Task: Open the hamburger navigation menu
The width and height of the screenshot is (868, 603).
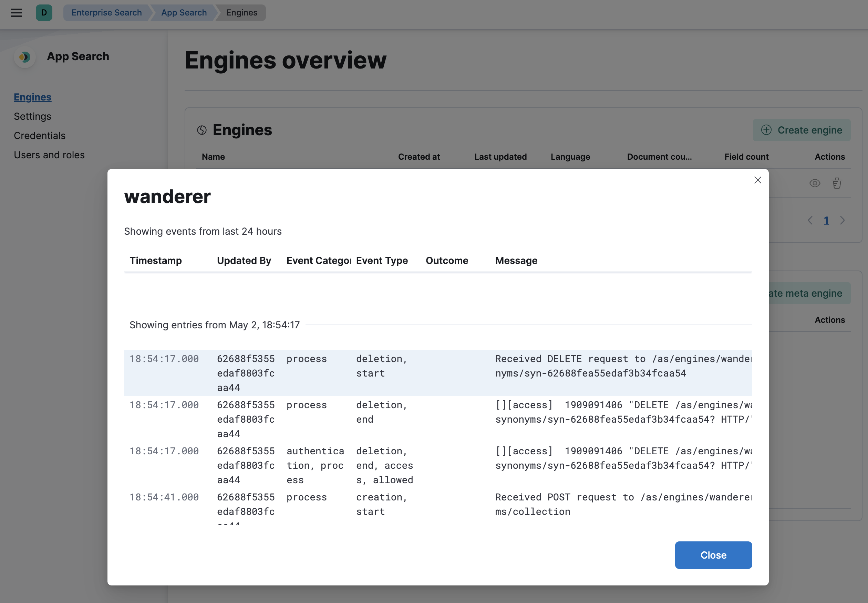Action: click(x=16, y=12)
